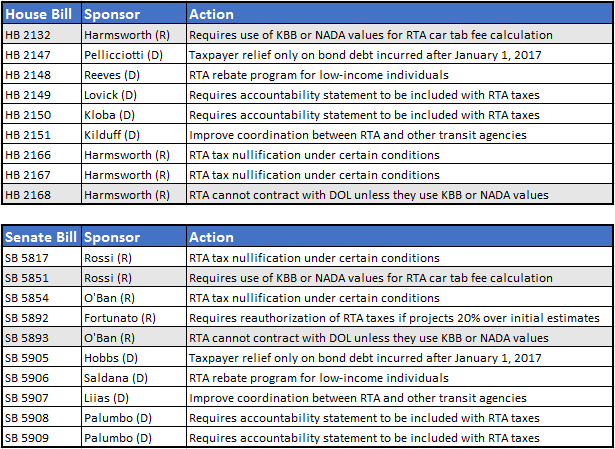The width and height of the screenshot is (615, 449).
Task: Select the Lovick (D) sponsor cell
Action: point(134,95)
